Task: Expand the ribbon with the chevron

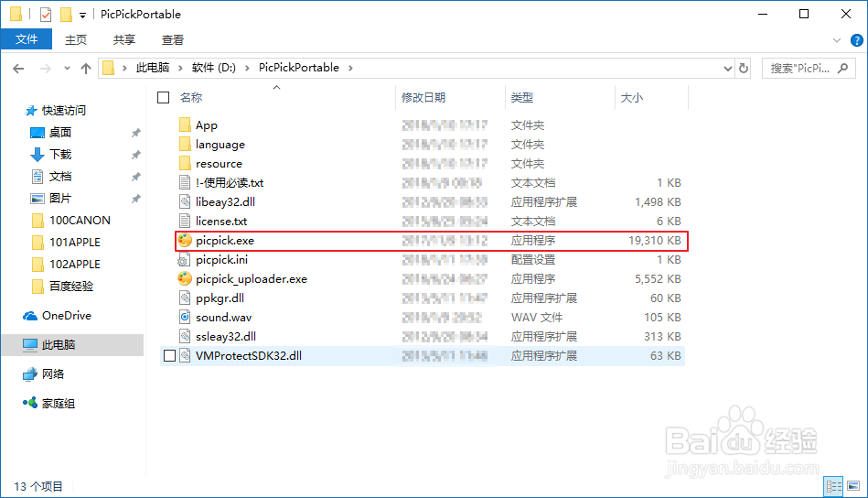Action: (x=837, y=40)
